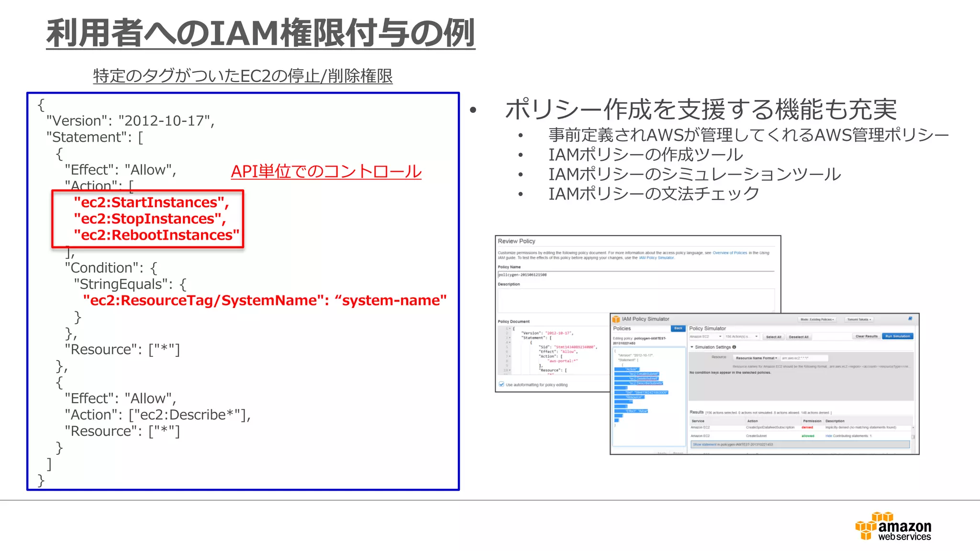Click the 特定のタグがついたEC2 subtitle

click(243, 76)
